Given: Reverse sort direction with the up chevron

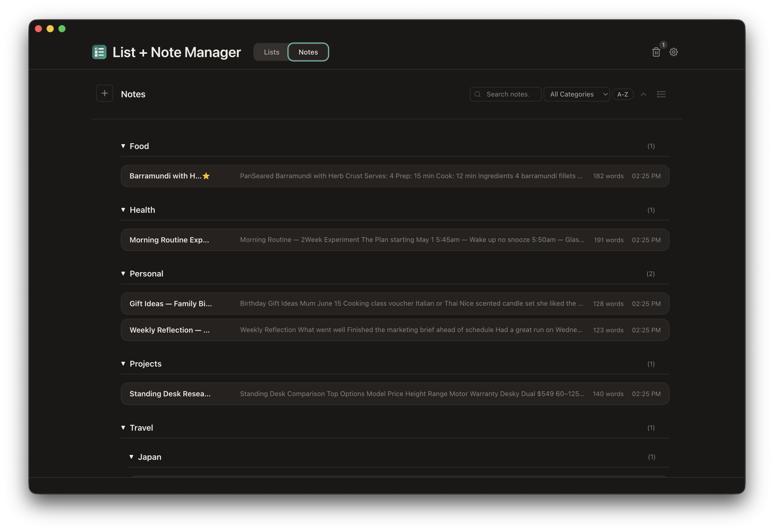Looking at the screenshot, I should (643, 94).
